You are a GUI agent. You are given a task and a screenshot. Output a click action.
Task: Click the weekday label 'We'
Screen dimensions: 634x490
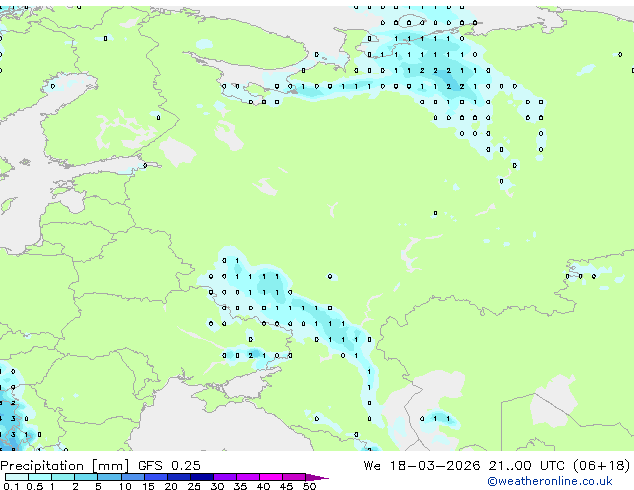tap(372, 466)
